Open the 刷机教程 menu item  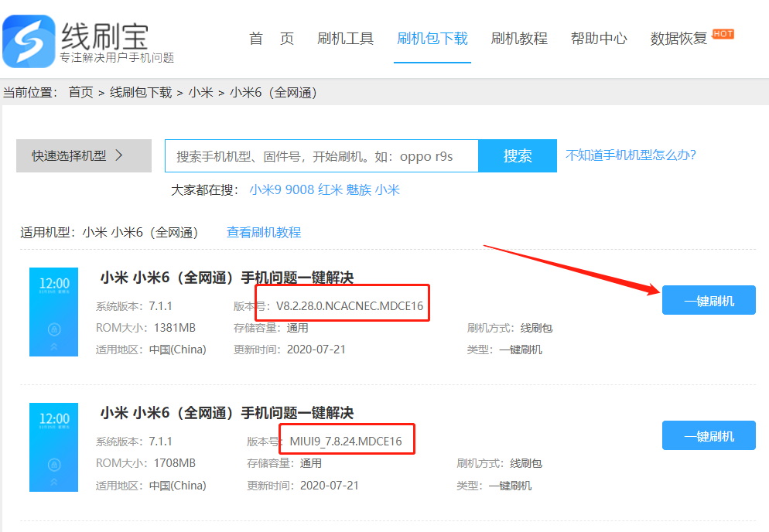click(x=519, y=38)
